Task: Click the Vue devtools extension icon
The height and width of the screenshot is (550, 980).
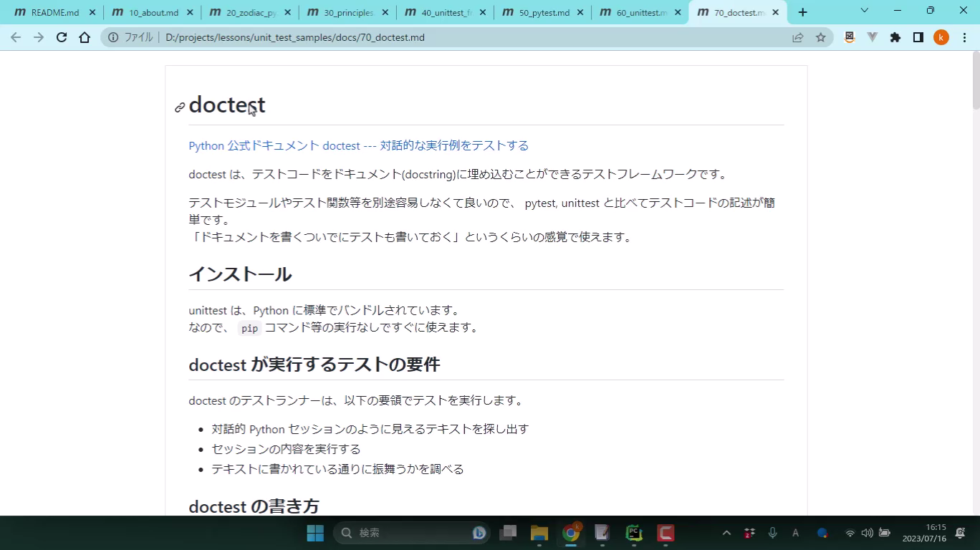Action: click(873, 37)
